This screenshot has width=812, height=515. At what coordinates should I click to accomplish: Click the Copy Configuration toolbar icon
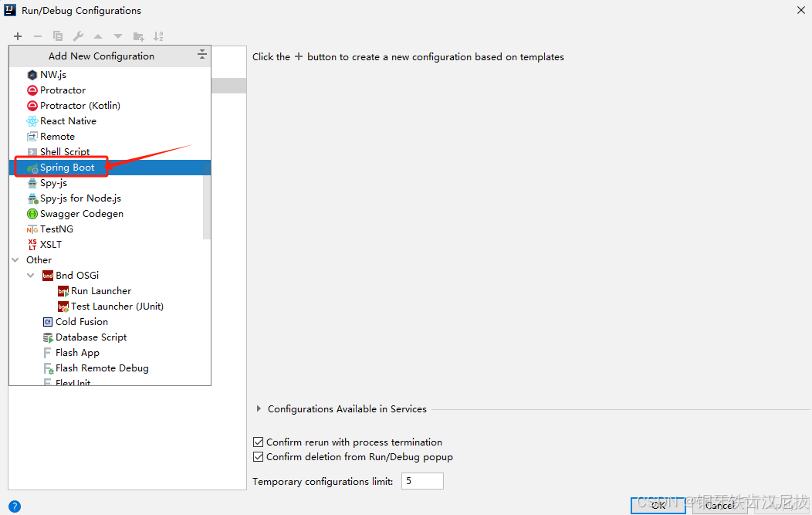coord(57,36)
